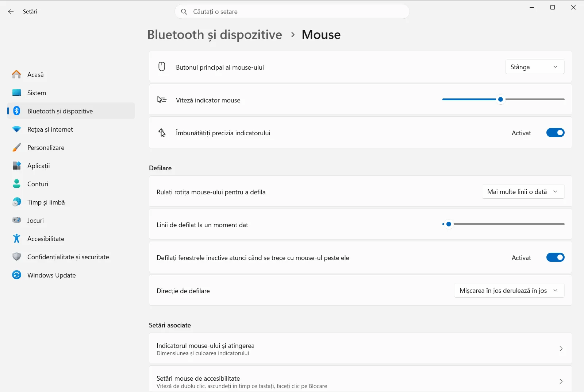Screen dimensions: 584x392
Task: Click the Jocuri gamepad icon
Action: point(16,220)
